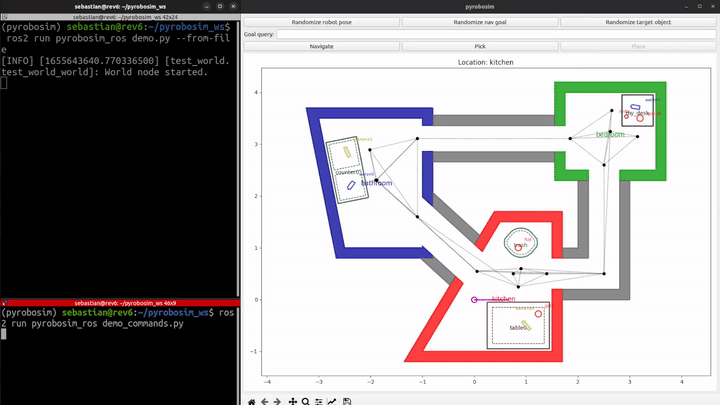Open the Edit axis parameters tool

(332, 402)
